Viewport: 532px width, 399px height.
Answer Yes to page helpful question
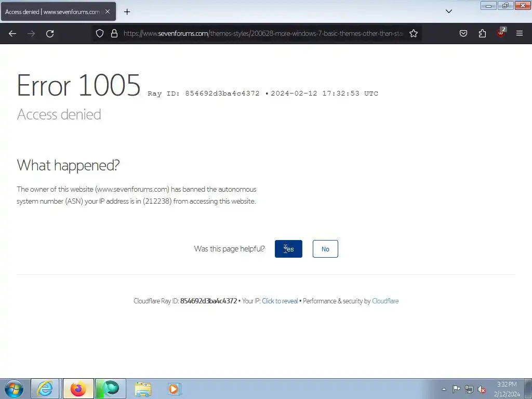[288, 249]
